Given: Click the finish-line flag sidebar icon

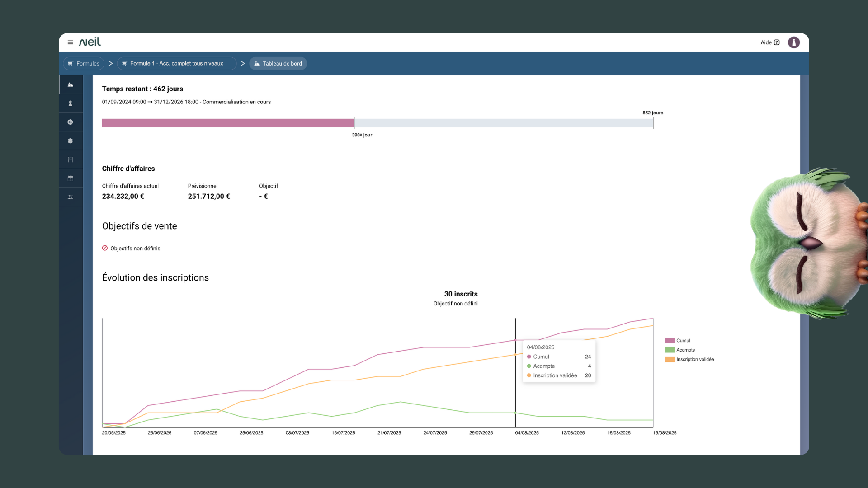Looking at the screenshot, I should (71, 160).
